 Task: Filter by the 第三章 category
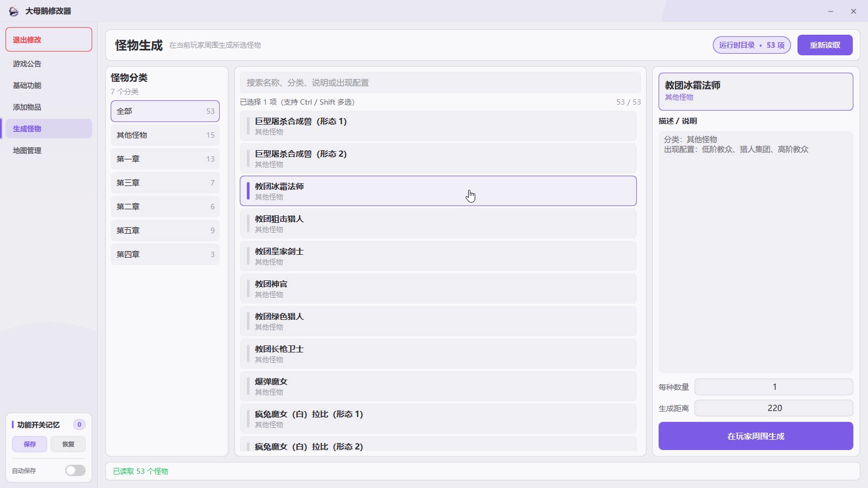165,183
